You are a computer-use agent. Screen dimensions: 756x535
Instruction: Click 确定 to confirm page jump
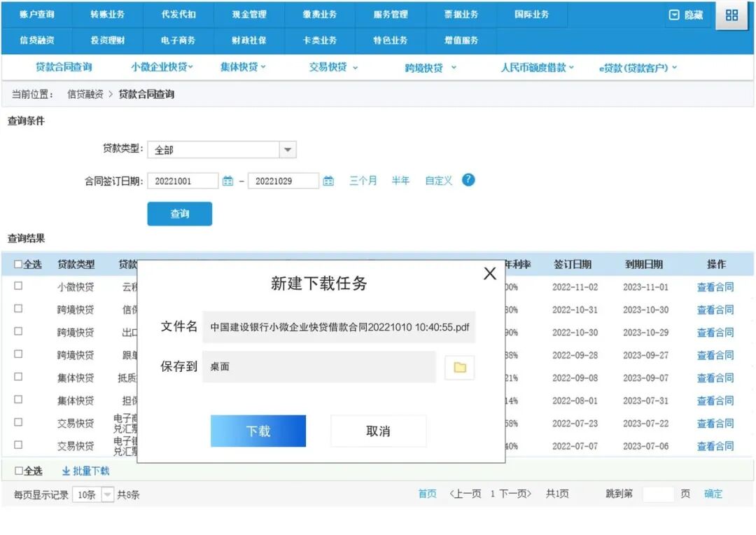(x=713, y=494)
